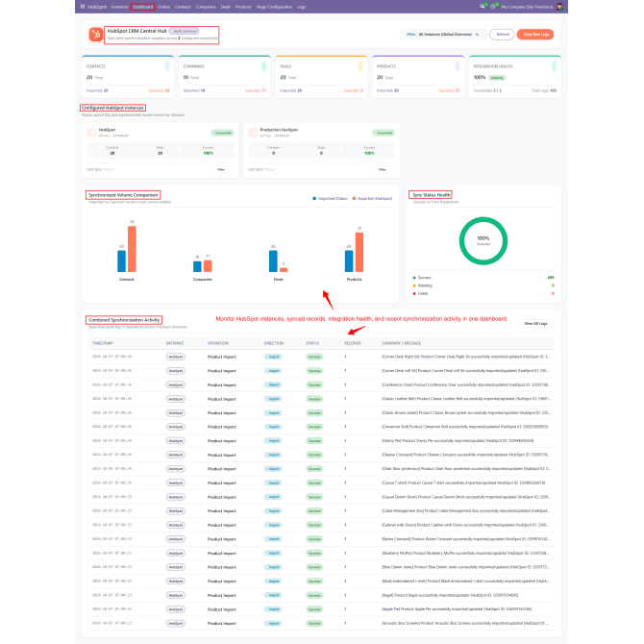Click the Products exported bar showing 37

359,252
